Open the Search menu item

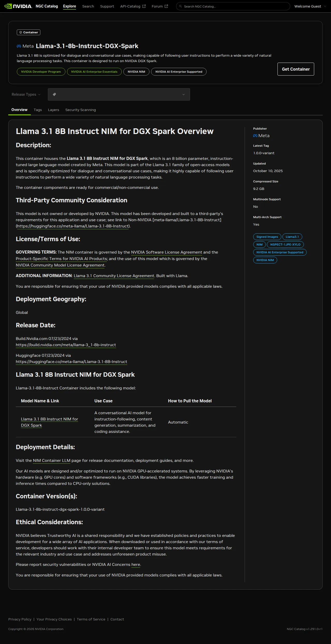pyautogui.click(x=88, y=6)
